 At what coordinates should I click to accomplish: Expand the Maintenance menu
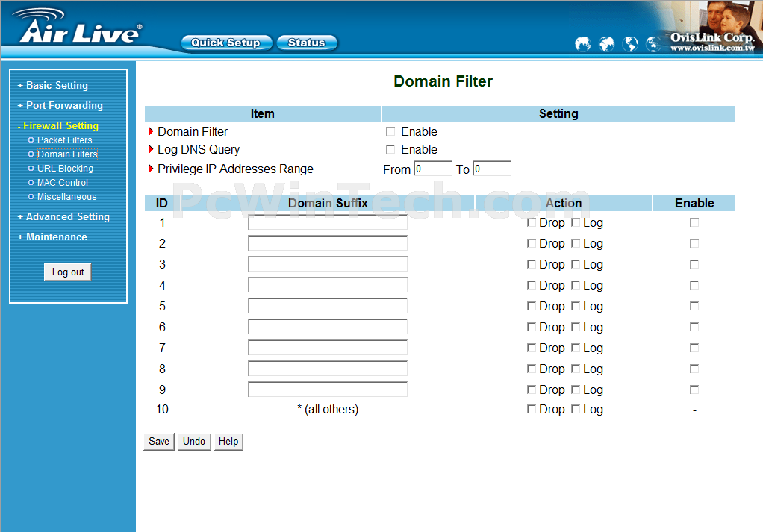pyautogui.click(x=52, y=237)
